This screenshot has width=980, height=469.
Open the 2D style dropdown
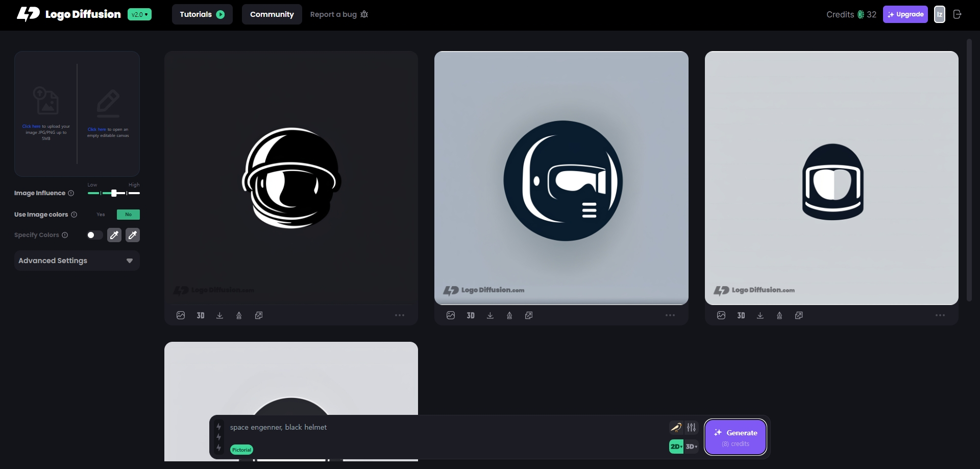point(676,447)
